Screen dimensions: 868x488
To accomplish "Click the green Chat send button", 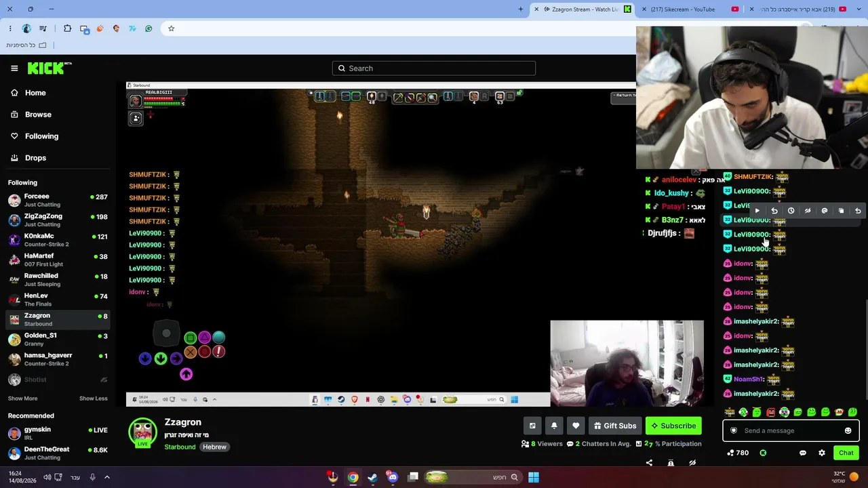I will click(x=846, y=453).
